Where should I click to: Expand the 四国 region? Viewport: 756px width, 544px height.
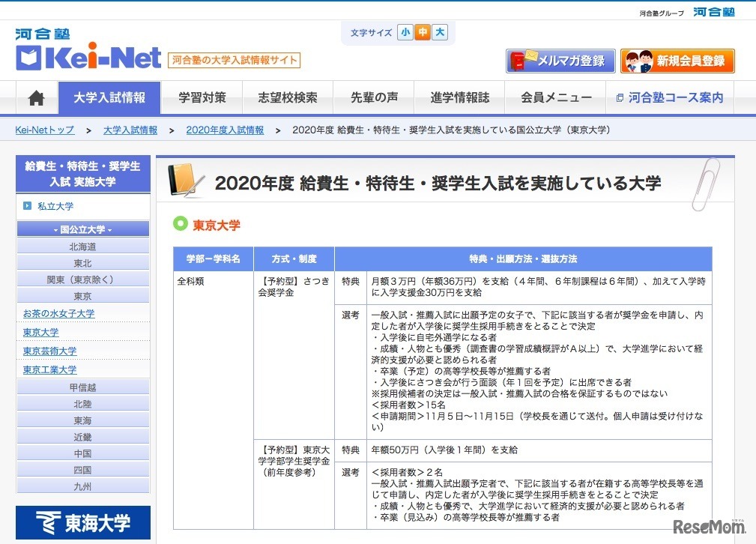click(83, 469)
